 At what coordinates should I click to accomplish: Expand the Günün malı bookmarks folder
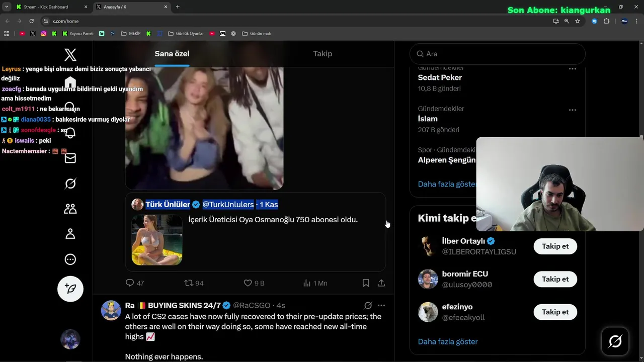(257, 34)
